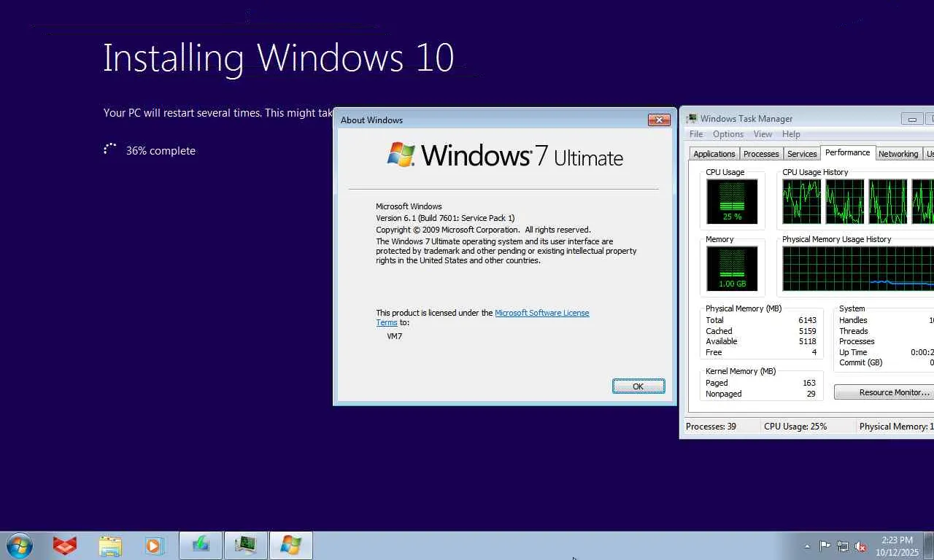Open Resource Monitor from Task Manager
Image resolution: width=934 pixels, height=560 pixels.
pyautogui.click(x=884, y=392)
